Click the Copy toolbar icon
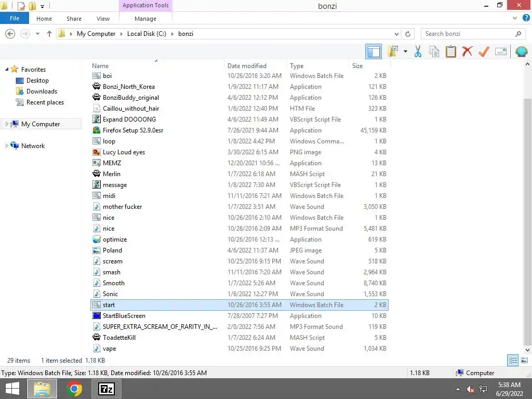The height and width of the screenshot is (399, 532). click(434, 51)
